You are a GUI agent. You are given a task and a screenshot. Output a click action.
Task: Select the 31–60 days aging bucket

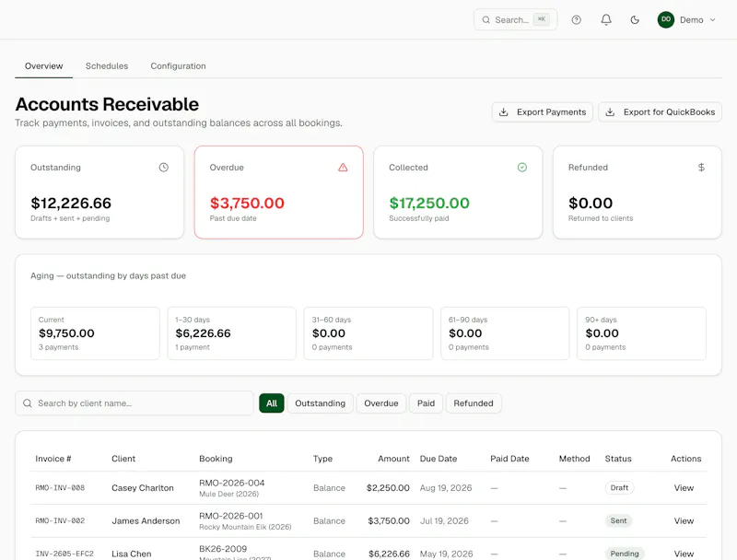(x=368, y=333)
